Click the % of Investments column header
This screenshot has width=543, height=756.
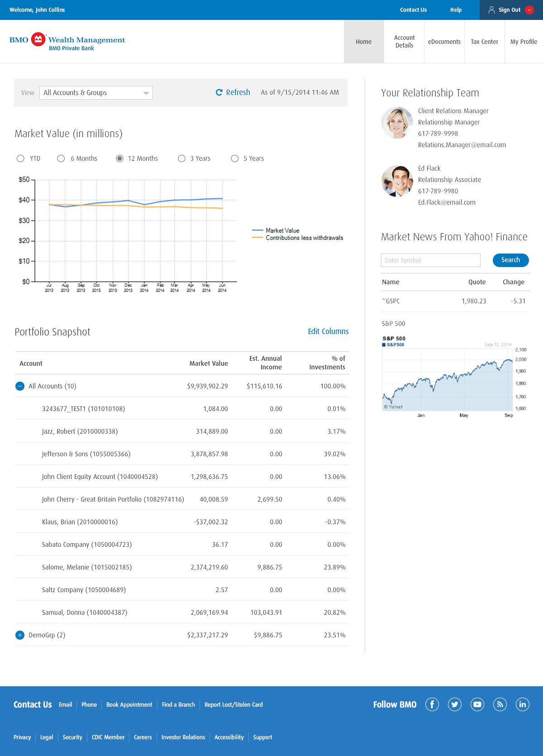click(x=327, y=363)
